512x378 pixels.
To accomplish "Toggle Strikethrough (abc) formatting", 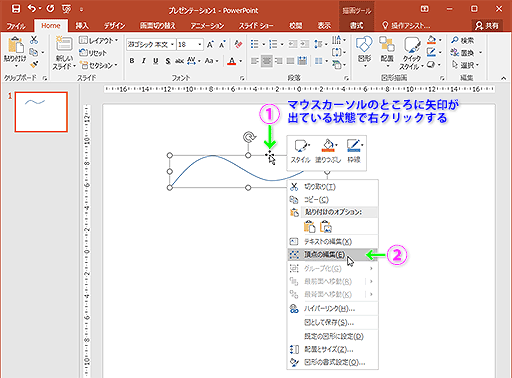I will [180, 61].
